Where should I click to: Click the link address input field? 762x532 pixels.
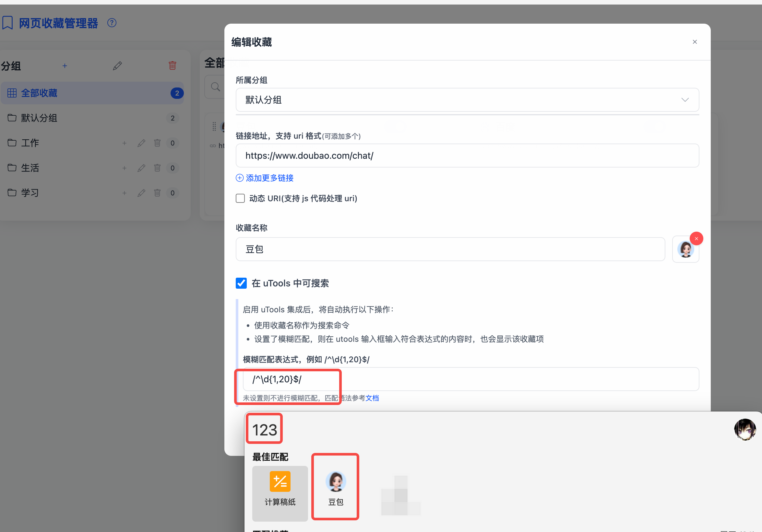pos(467,156)
